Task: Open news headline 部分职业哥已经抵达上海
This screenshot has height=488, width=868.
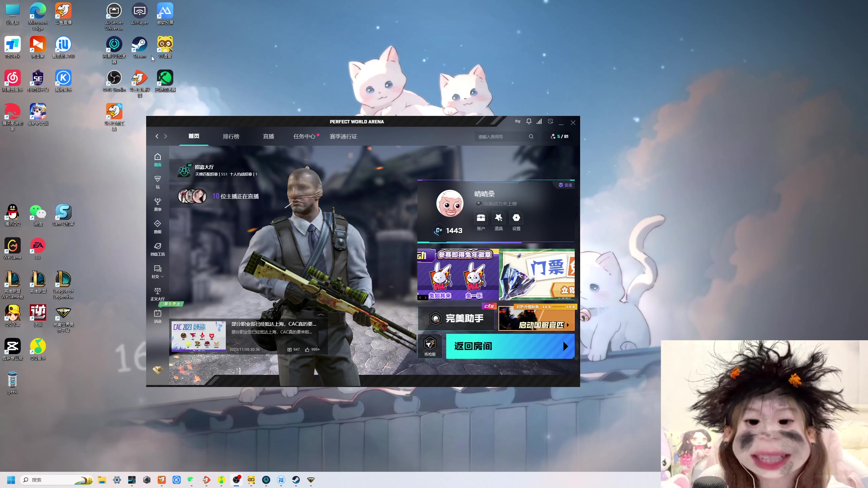Action: point(274,324)
